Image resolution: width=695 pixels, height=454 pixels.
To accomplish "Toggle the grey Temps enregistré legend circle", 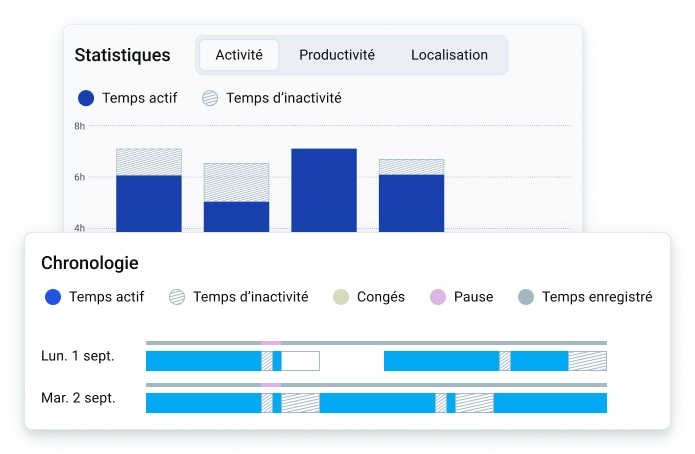I will point(526,297).
